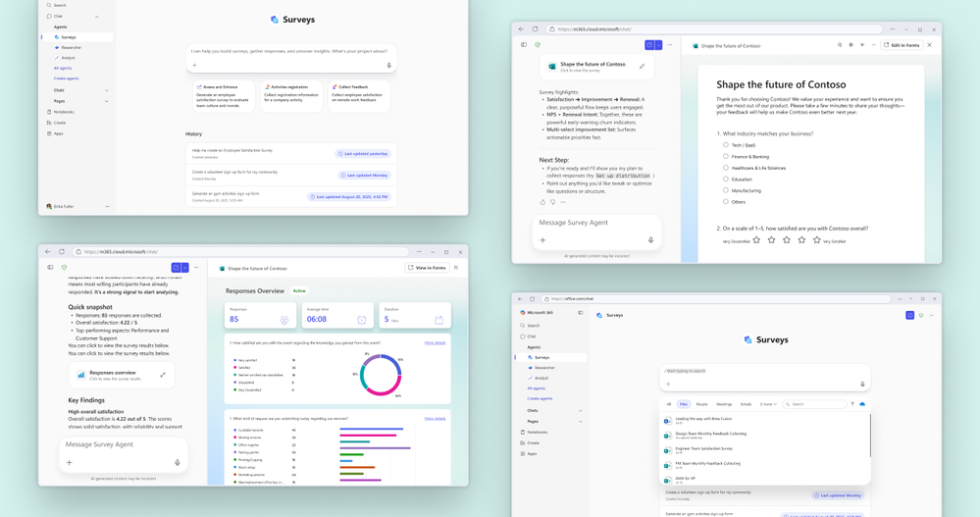Collapse the Chat section chevron in suggestion-cards window
Screen dimensions: 980x517
click(x=97, y=17)
